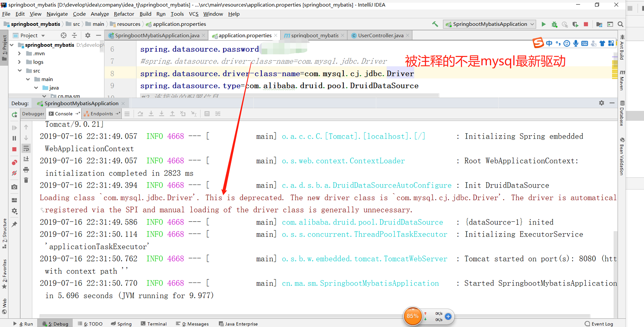Stop the application via red square in main toolbar
This screenshot has height=327, width=644.
[x=586, y=24]
